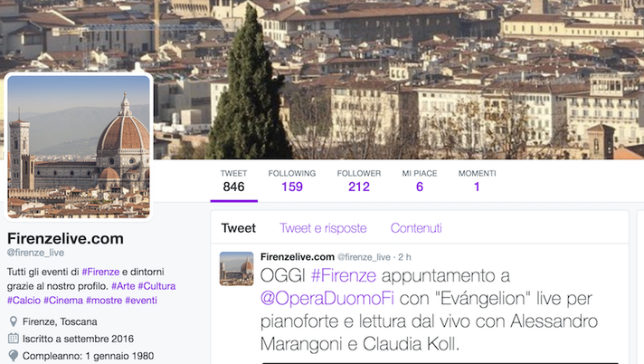Switch to the Tweet e risposte tab
644x364 pixels.
(323, 228)
